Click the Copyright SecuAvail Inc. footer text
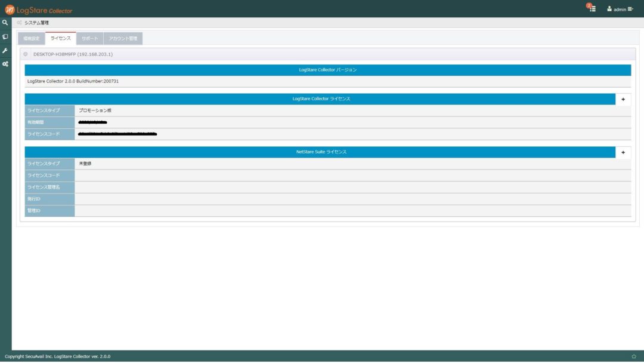Image resolution: width=644 pixels, height=363 pixels. click(57, 356)
